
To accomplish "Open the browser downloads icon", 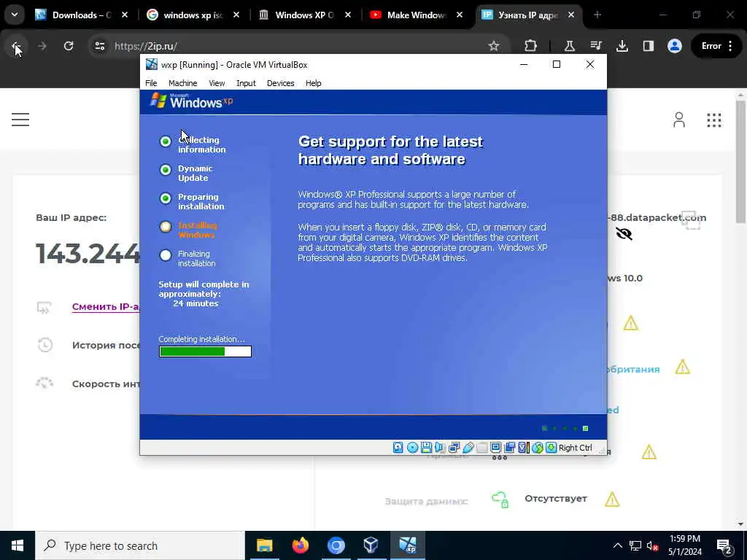I will [x=622, y=46].
